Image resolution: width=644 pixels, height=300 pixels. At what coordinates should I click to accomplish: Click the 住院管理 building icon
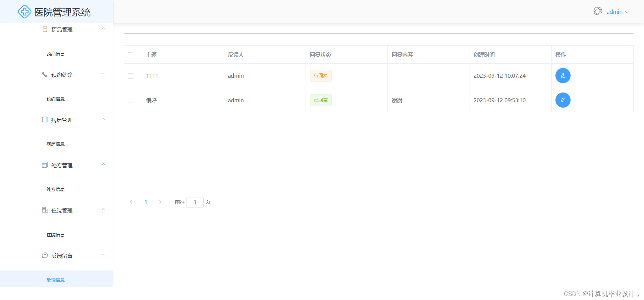pyautogui.click(x=45, y=210)
